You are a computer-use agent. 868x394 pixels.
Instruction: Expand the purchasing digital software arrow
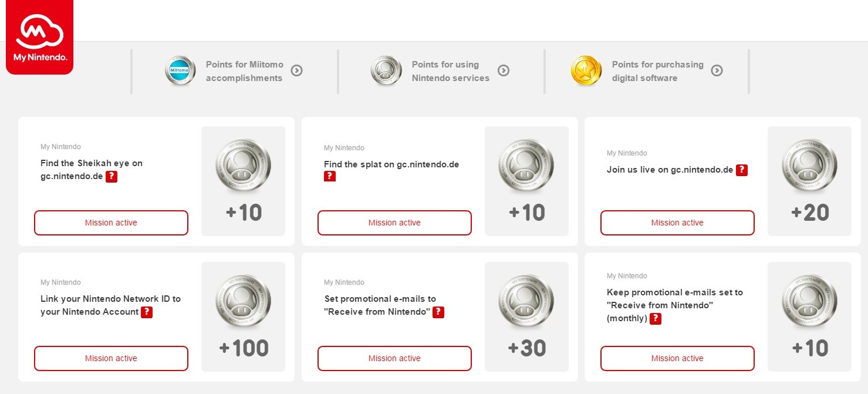point(717,71)
